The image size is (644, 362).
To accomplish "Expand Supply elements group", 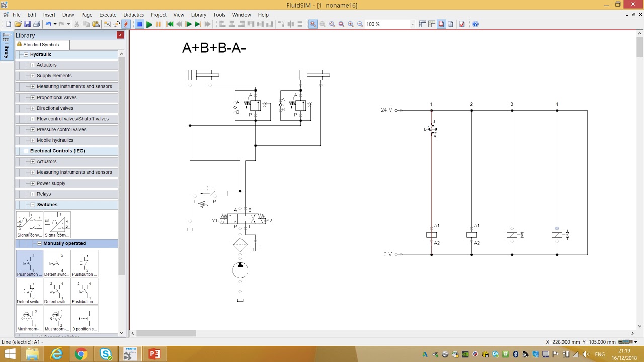I will coord(33,76).
